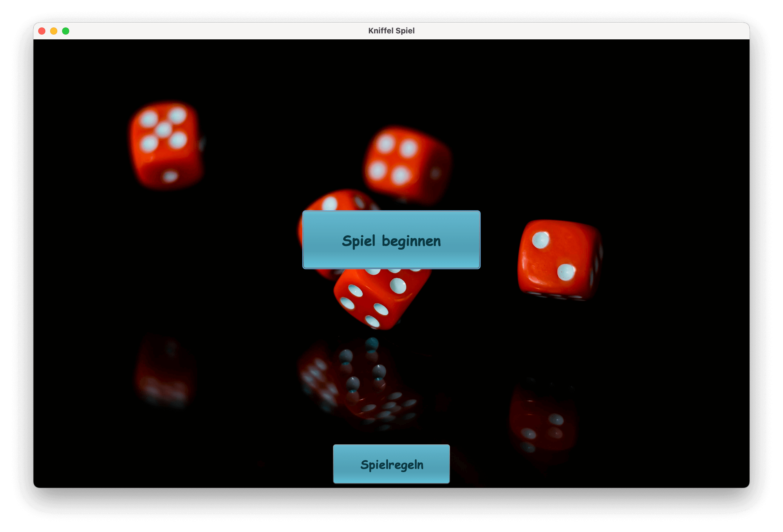The width and height of the screenshot is (783, 532).
Task: Click the Kniffel Spiel window title
Action: point(391,30)
